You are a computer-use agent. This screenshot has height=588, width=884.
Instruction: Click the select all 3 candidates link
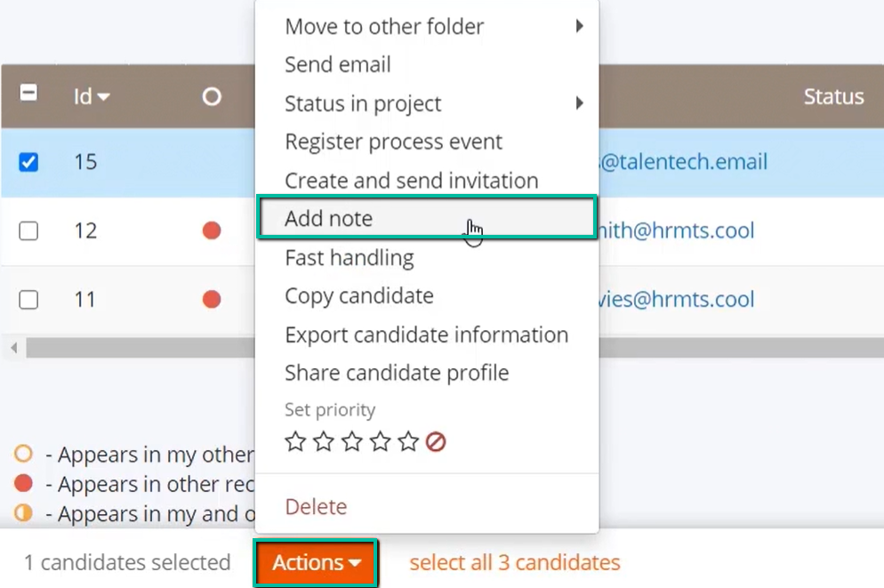pyautogui.click(x=515, y=562)
